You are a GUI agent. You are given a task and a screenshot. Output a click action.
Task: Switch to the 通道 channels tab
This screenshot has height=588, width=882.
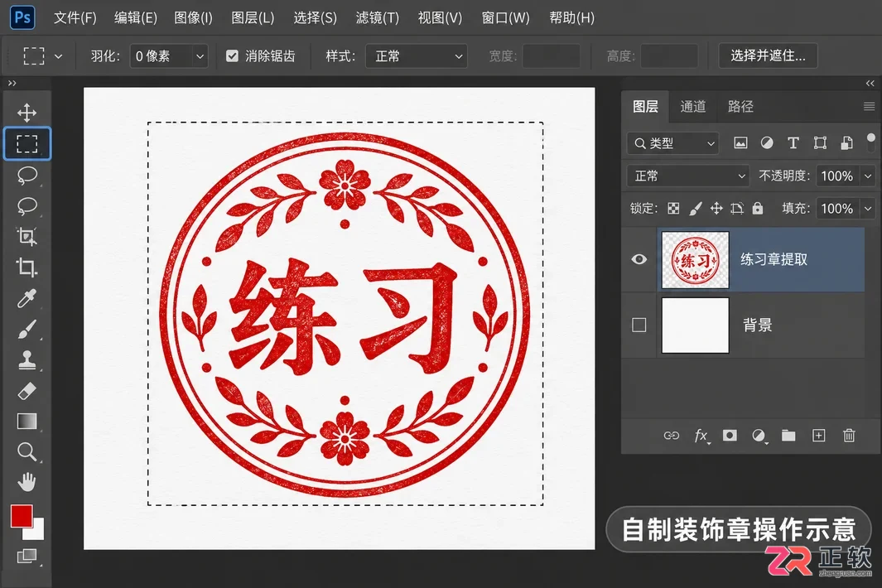coord(692,106)
